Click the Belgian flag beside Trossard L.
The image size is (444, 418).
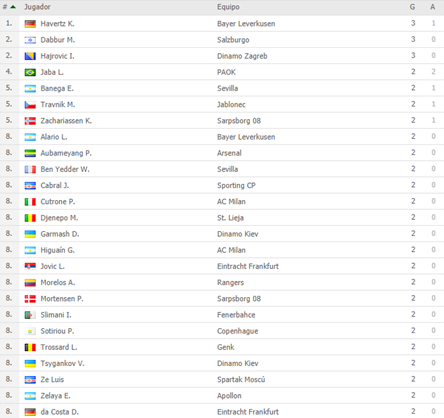[30, 347]
